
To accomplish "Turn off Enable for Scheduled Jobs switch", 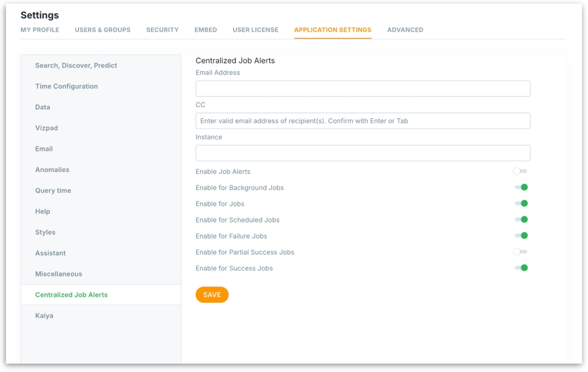I will 521,220.
